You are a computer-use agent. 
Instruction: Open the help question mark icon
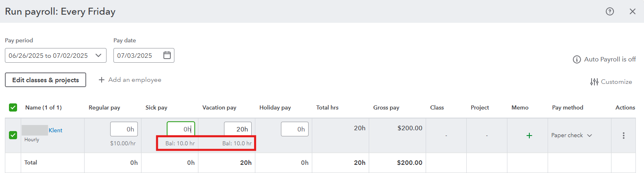[609, 11]
